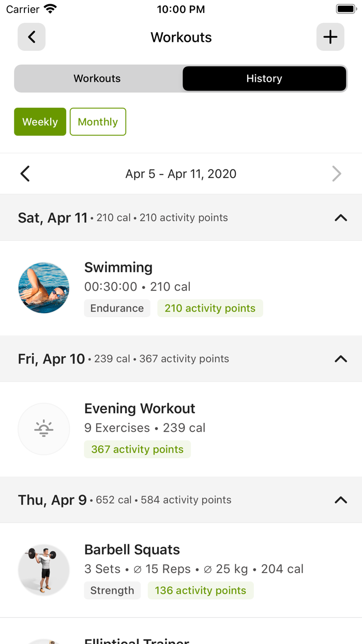362x644 pixels.
Task: Select the Weekly view option
Action: (40, 122)
